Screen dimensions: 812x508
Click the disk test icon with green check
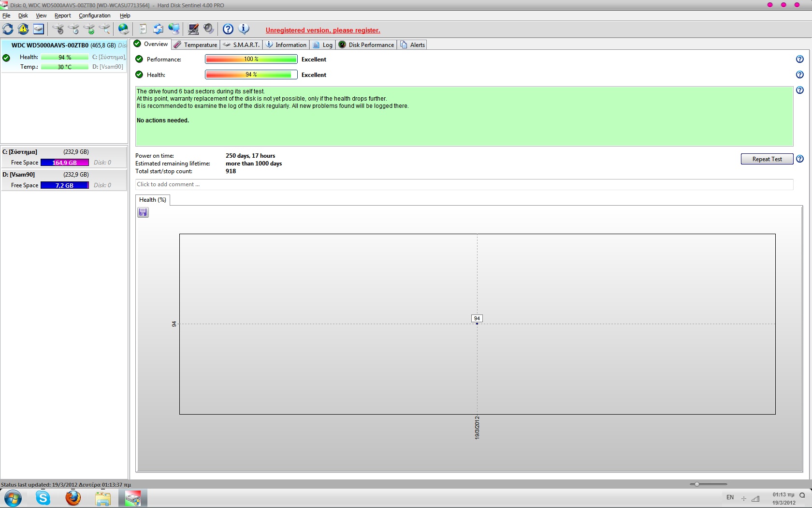[x=89, y=29]
